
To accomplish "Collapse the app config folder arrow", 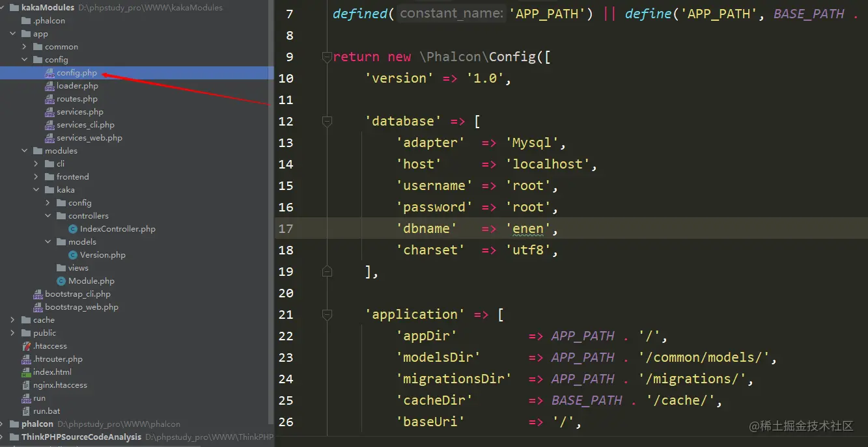I will [x=24, y=60].
